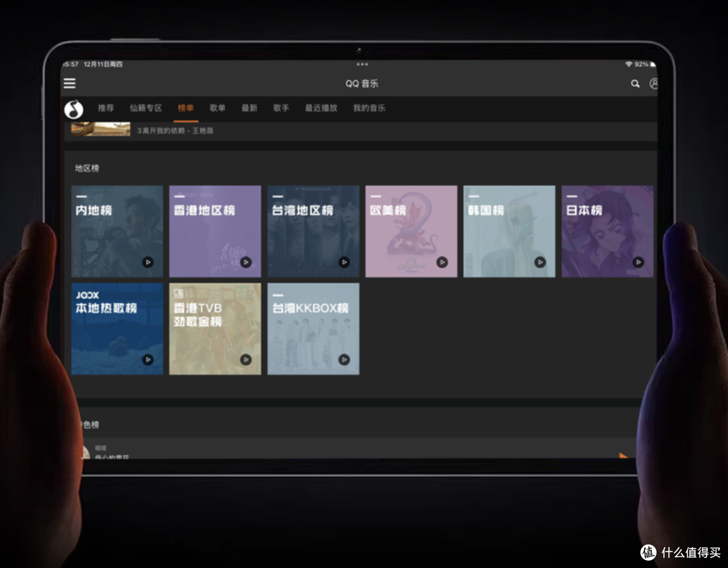Open the 香港地区榜 cover card
Viewport: 728px width, 568px height.
coord(216,231)
